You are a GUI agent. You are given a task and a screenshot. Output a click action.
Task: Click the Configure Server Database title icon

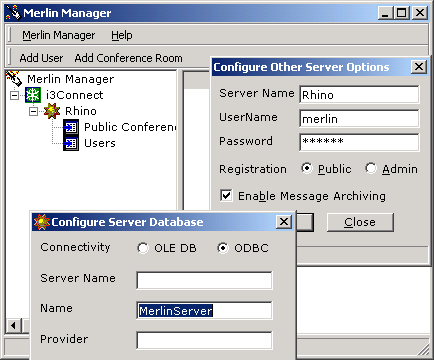pos(42,222)
